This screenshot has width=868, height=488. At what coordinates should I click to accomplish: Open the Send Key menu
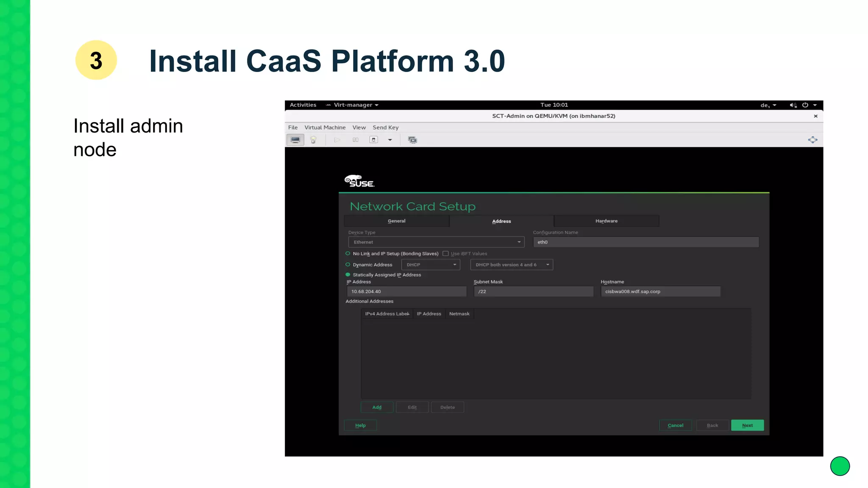pyautogui.click(x=385, y=128)
